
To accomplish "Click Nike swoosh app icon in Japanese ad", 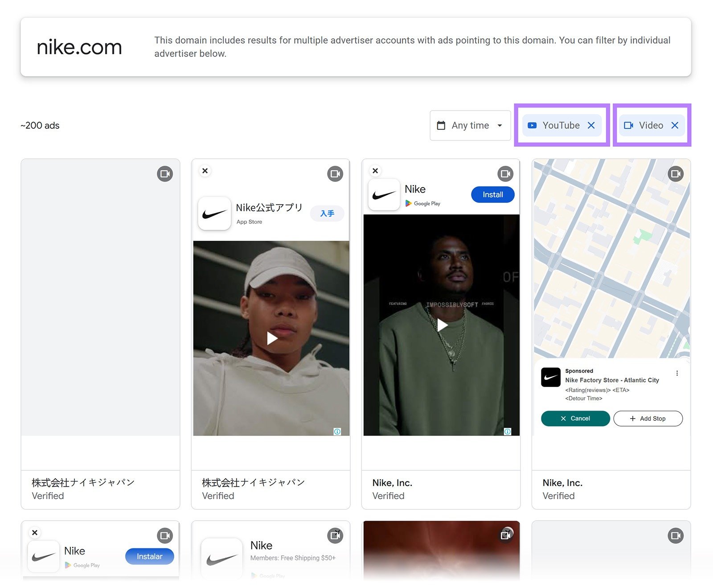I will click(x=214, y=214).
